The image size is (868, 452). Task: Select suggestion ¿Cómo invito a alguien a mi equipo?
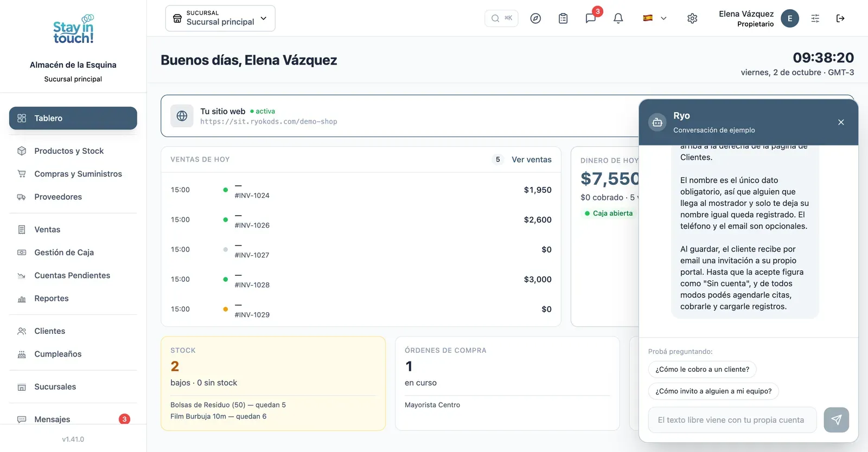713,391
